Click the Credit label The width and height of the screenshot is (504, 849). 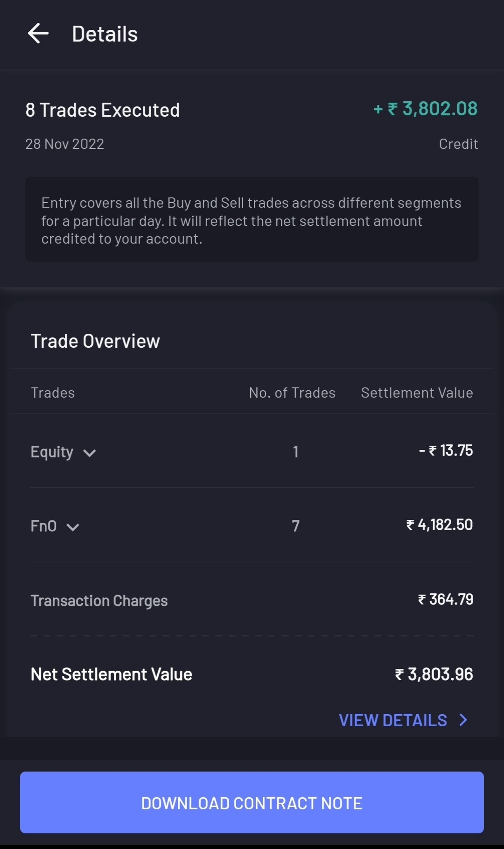pos(458,144)
